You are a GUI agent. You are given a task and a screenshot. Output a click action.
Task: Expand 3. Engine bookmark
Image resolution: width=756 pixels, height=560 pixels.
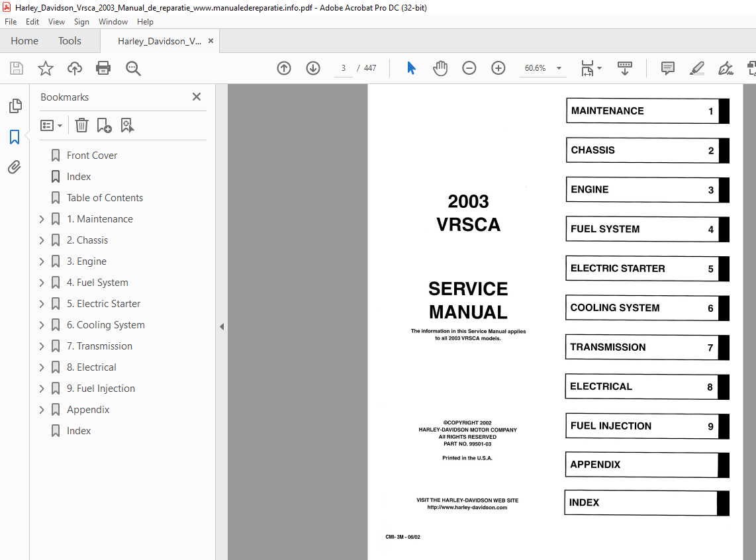pos(42,261)
